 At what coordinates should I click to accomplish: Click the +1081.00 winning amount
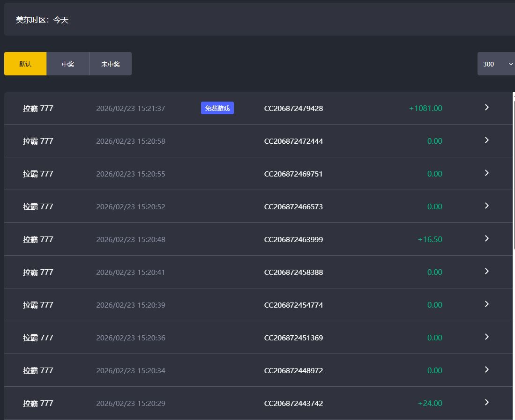pos(425,108)
